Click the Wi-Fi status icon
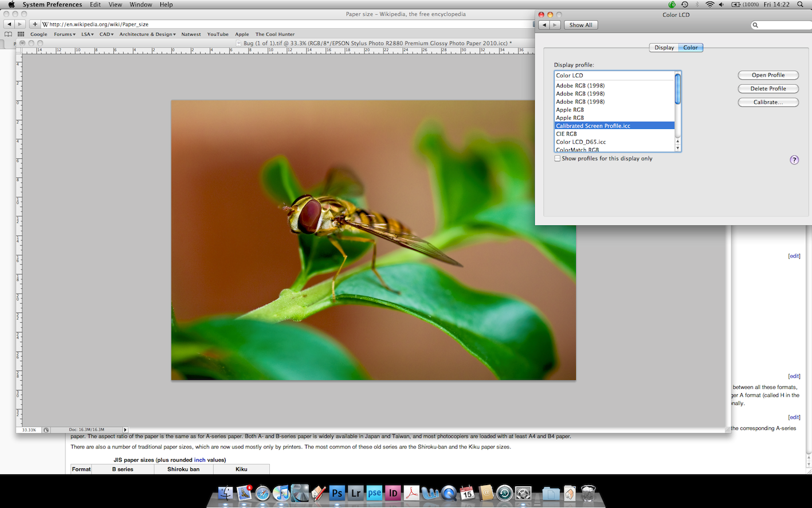Screen dimensions: 812x508 pos(710,5)
